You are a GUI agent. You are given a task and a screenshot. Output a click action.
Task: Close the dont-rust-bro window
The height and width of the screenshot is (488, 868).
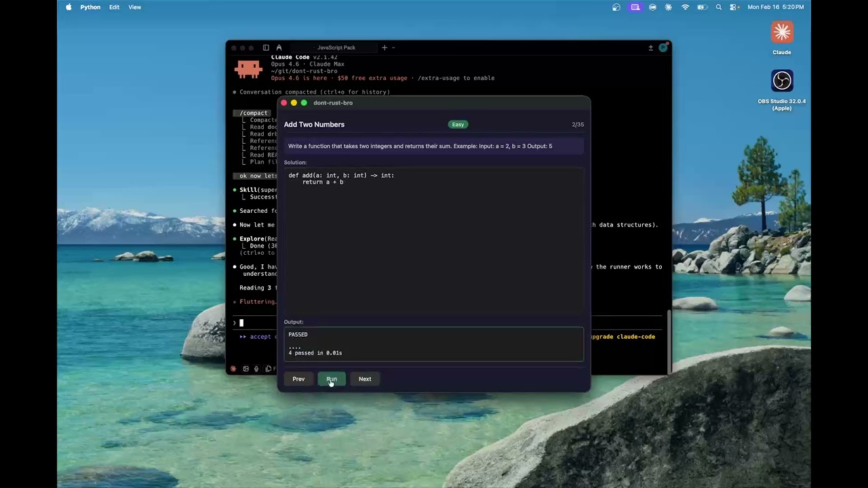point(284,103)
